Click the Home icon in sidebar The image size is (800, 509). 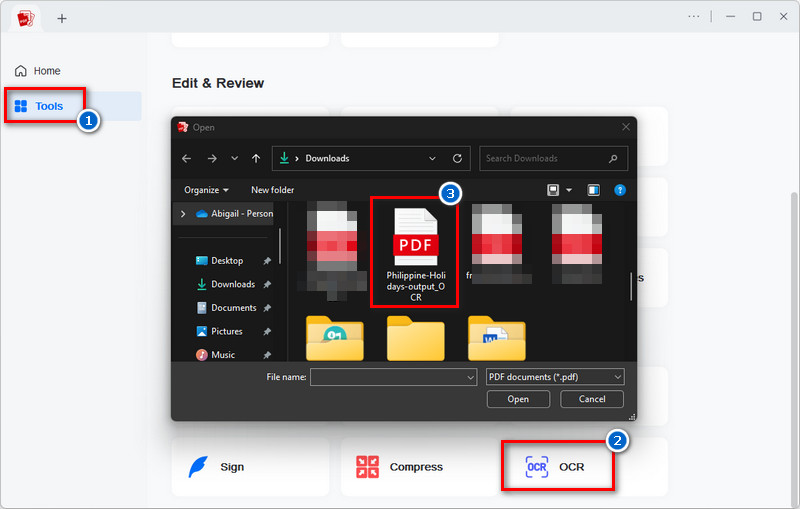point(21,71)
